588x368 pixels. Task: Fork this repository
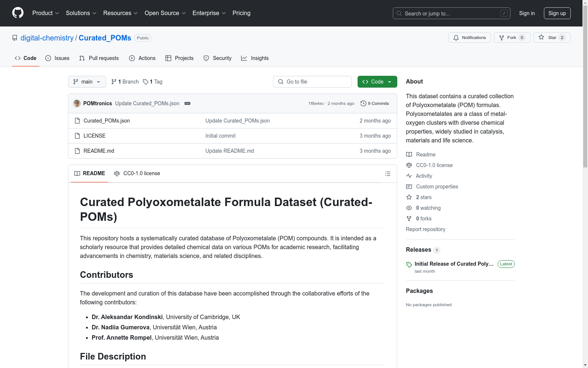(x=512, y=38)
